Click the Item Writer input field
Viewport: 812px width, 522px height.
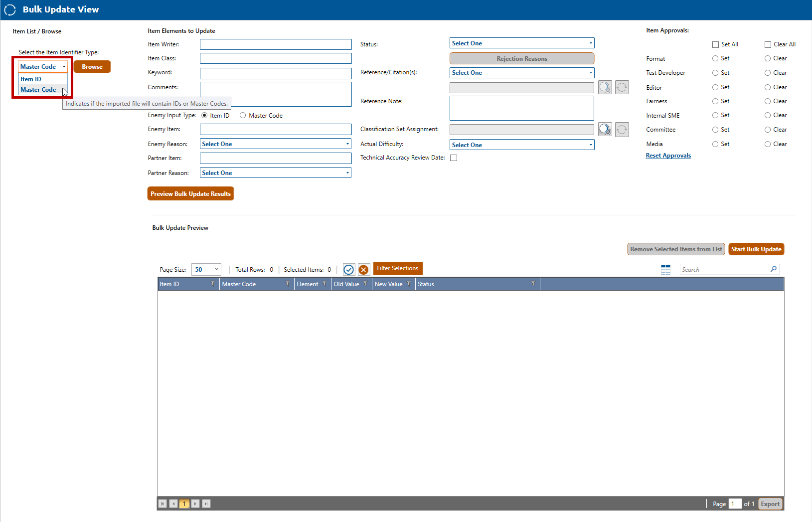tap(276, 44)
